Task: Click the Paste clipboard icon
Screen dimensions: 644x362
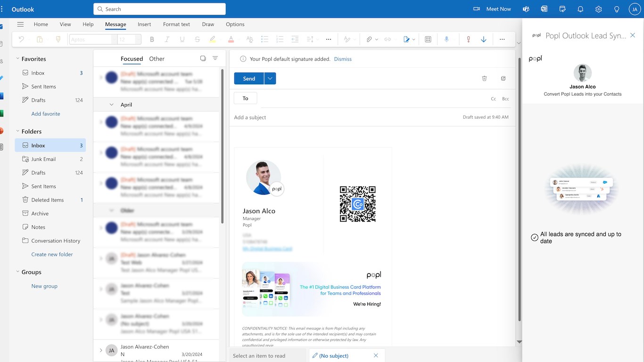Action: (40, 40)
